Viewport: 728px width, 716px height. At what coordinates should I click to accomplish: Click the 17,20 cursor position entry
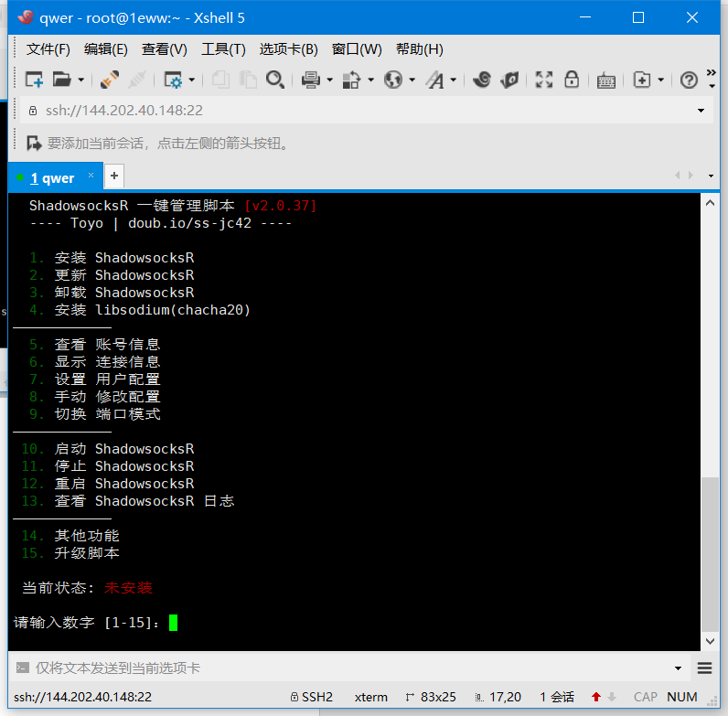pyautogui.click(x=498, y=697)
